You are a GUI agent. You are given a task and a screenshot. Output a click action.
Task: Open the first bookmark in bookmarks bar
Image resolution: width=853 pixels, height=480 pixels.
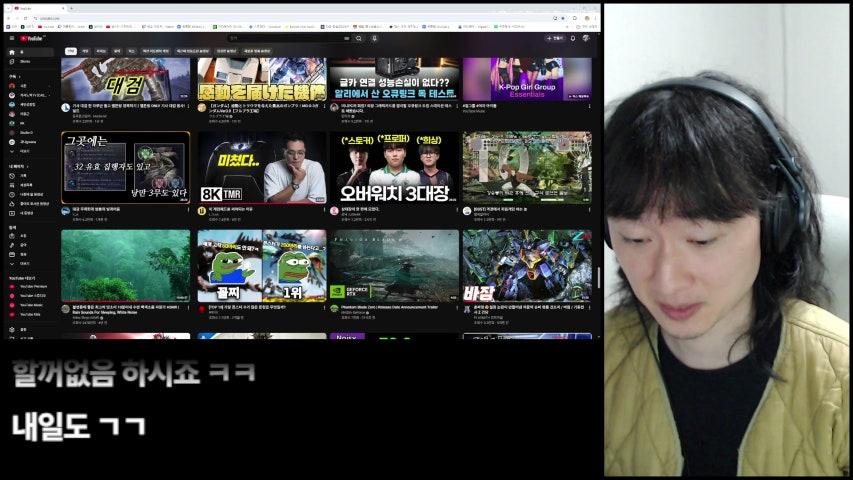pos(11,26)
